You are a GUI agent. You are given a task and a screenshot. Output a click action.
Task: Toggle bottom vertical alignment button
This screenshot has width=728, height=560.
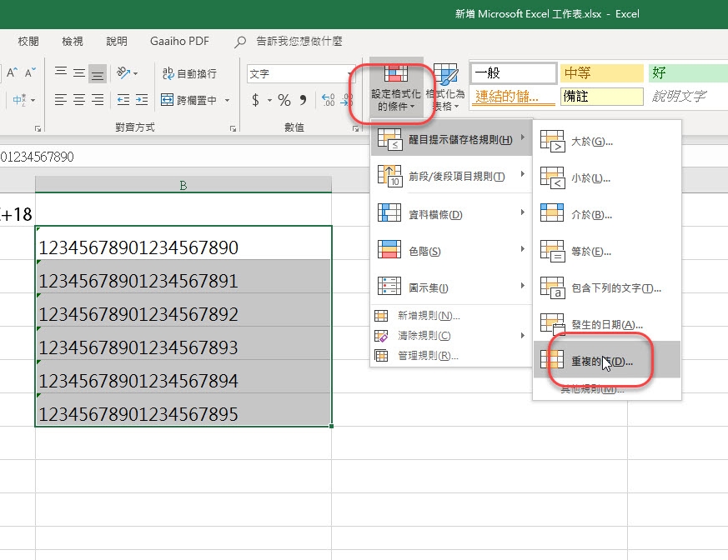click(98, 73)
